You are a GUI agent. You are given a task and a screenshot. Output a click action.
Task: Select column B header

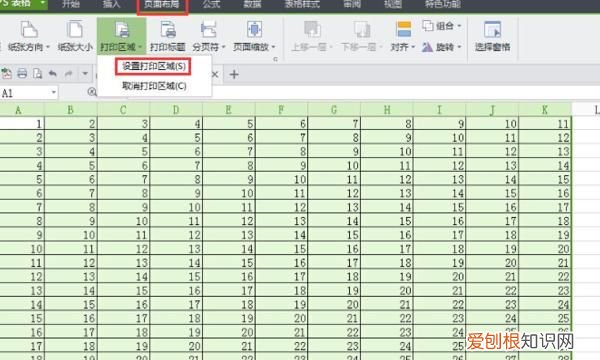[x=71, y=110]
